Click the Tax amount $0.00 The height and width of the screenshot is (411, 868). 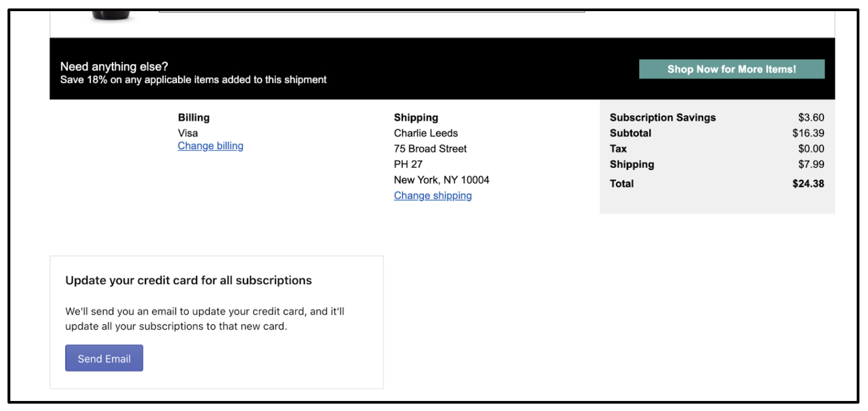click(811, 149)
